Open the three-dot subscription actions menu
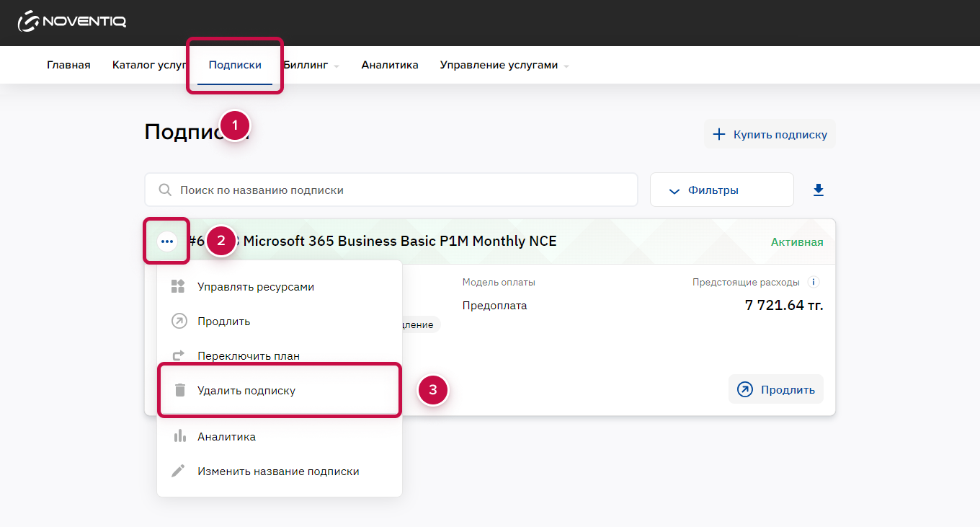 pyautogui.click(x=167, y=241)
